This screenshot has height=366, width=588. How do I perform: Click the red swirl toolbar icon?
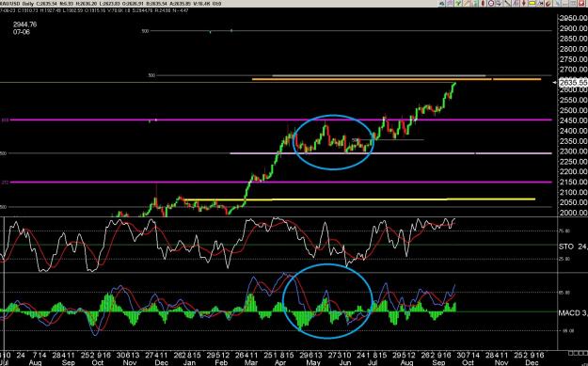548,4
